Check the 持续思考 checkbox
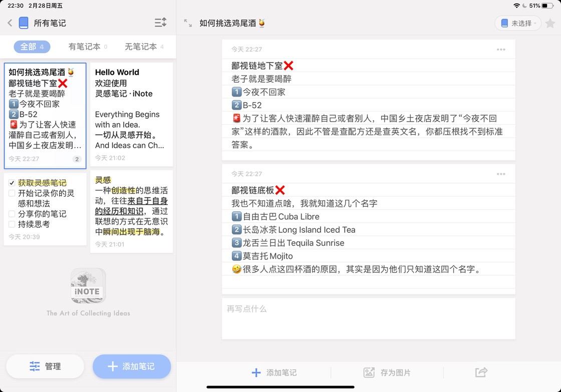Image resolution: width=561 pixels, height=392 pixels. pos(12,224)
